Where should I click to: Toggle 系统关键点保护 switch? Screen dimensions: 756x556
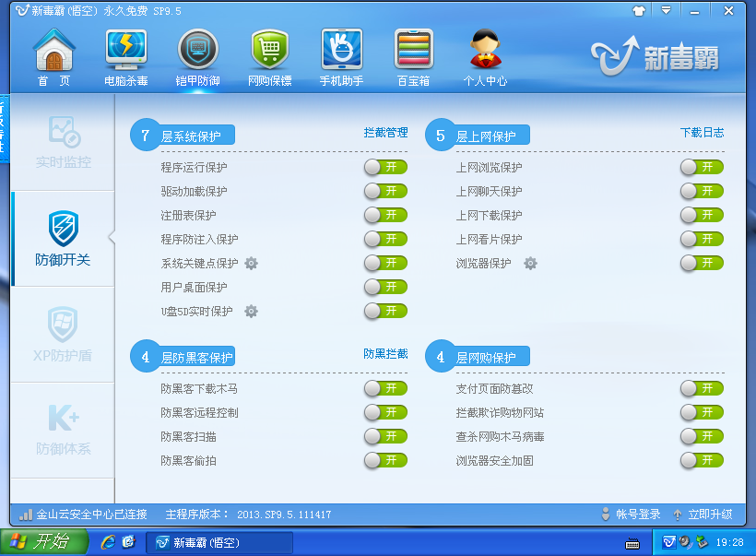pyautogui.click(x=385, y=264)
